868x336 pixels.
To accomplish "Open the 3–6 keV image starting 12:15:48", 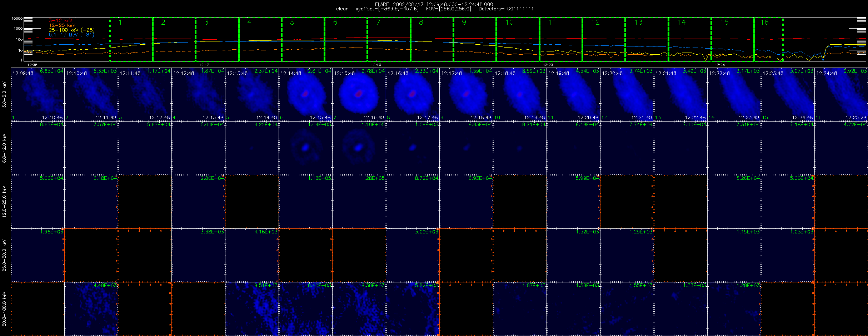I will [x=359, y=94].
